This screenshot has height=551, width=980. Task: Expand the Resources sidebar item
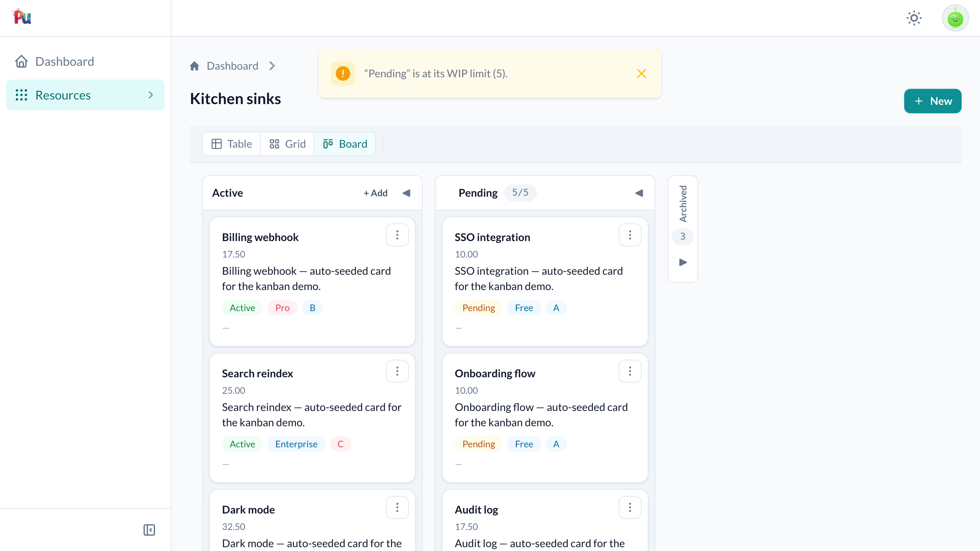coord(85,95)
